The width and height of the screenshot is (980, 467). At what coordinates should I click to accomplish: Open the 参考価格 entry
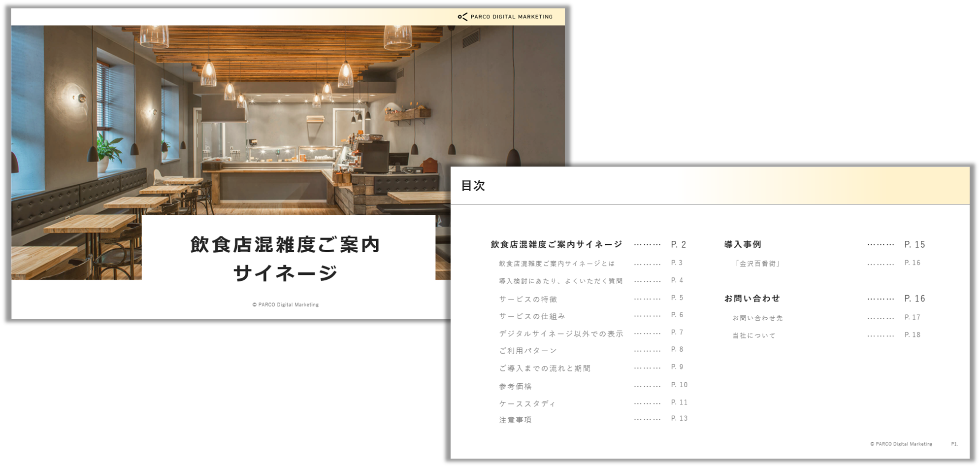(x=516, y=385)
